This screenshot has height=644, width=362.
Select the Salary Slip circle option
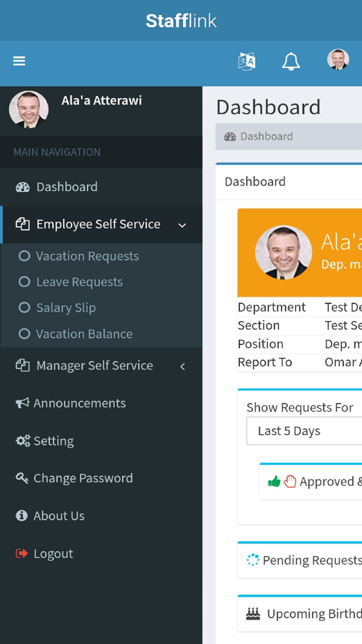[x=24, y=308]
